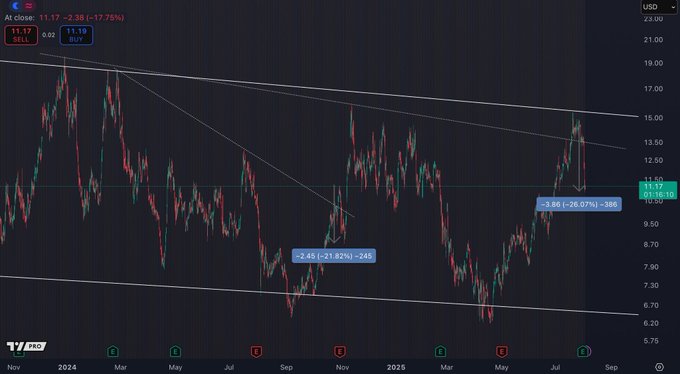
Task: Click the 11.19 BUY button
Action: click(x=76, y=35)
